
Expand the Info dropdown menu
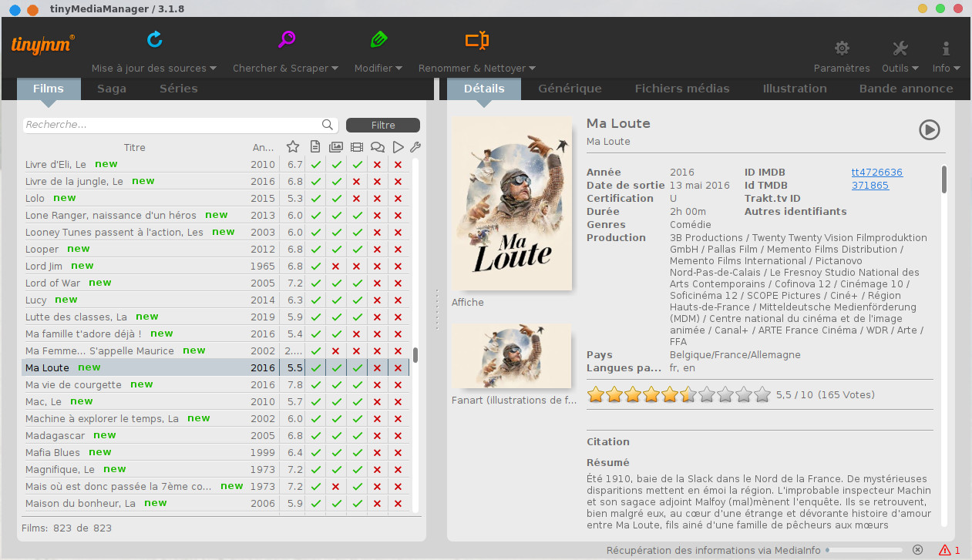pos(947,68)
